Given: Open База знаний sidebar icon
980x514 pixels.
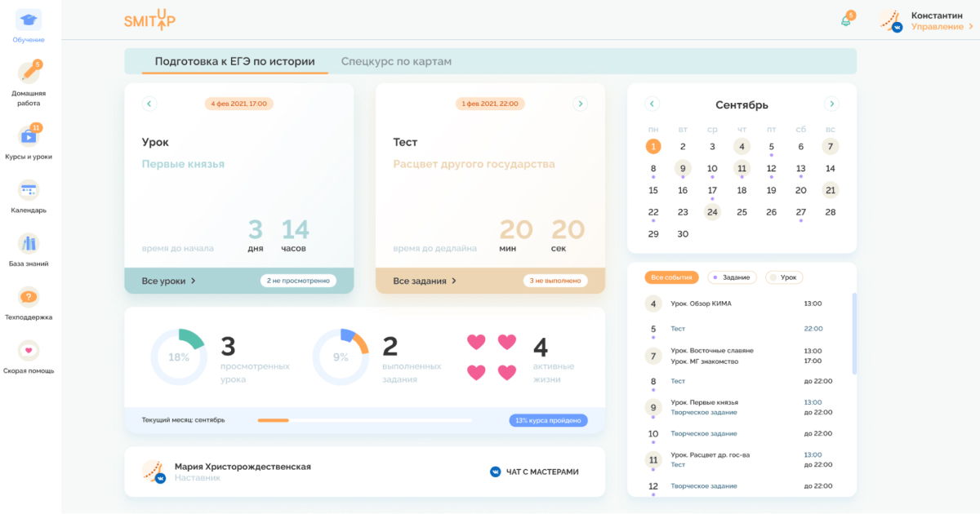Looking at the screenshot, I should tap(29, 243).
